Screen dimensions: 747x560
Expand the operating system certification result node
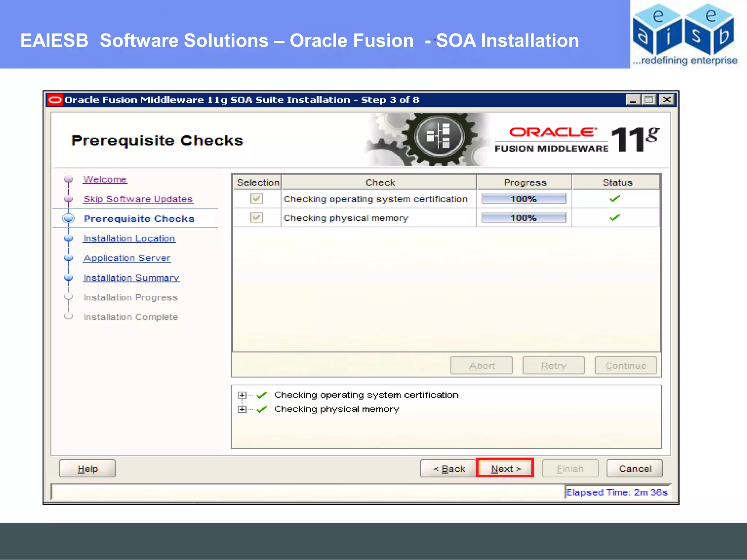(242, 395)
